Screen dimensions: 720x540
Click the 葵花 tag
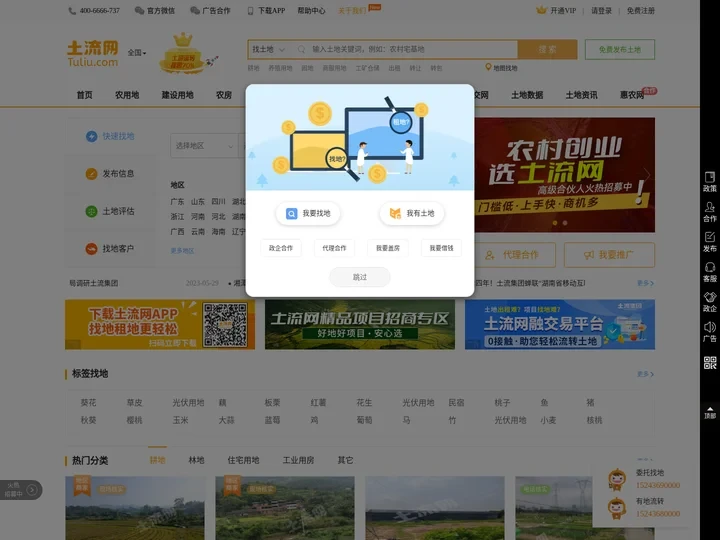(88, 403)
